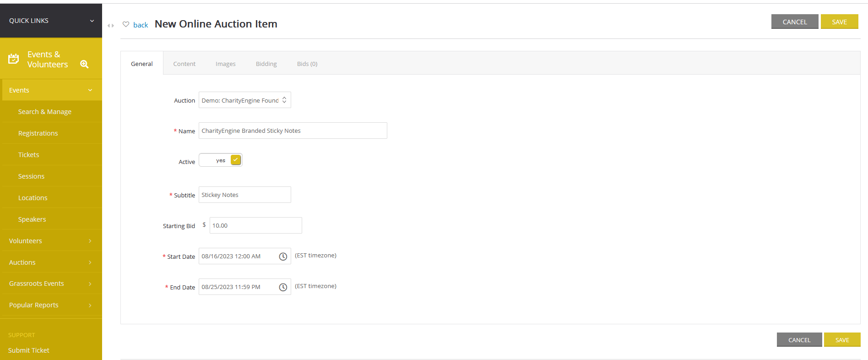Switch to the Images tab
868x360 pixels.
click(226, 64)
